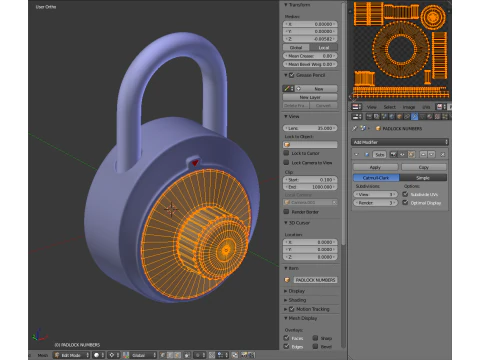Toggle the Optimal Display checkbox

click(405, 202)
